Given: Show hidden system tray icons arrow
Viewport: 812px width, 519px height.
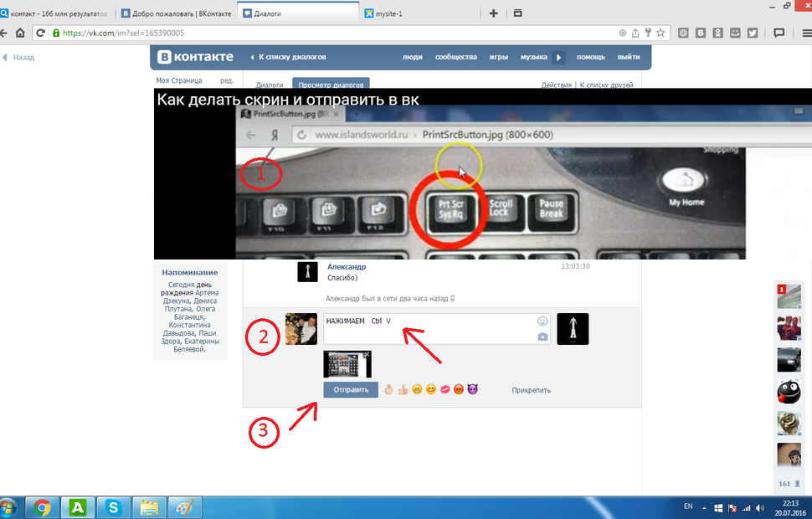Looking at the screenshot, I should pyautogui.click(x=704, y=509).
